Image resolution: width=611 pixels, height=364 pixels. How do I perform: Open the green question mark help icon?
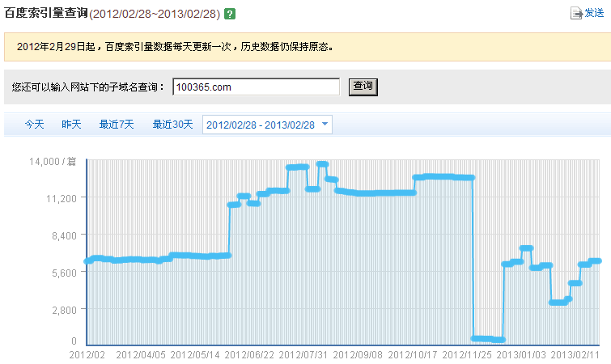(230, 15)
